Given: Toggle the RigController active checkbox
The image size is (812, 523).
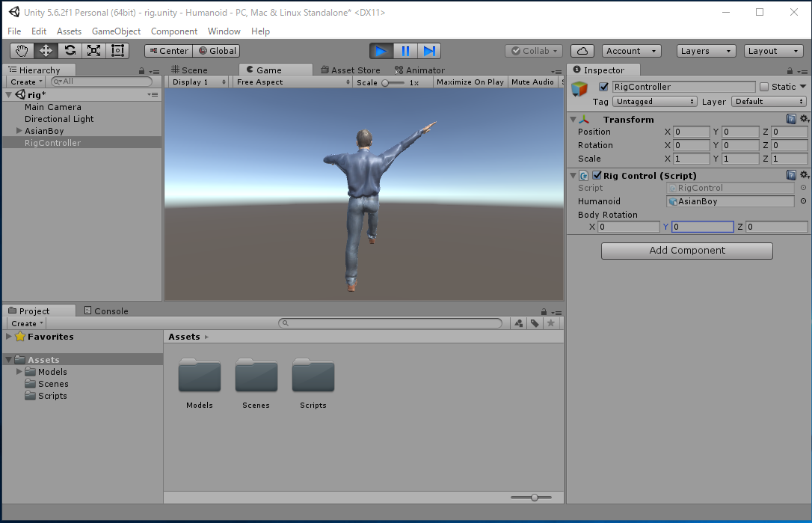Looking at the screenshot, I should (x=604, y=87).
